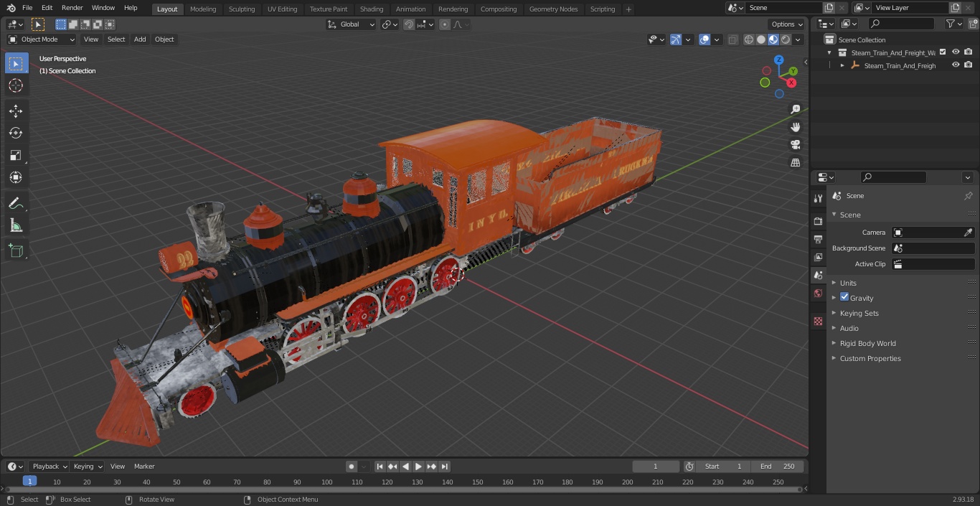980x506 pixels.
Task: Select the Cursor tool in the toolbar
Action: click(16, 85)
